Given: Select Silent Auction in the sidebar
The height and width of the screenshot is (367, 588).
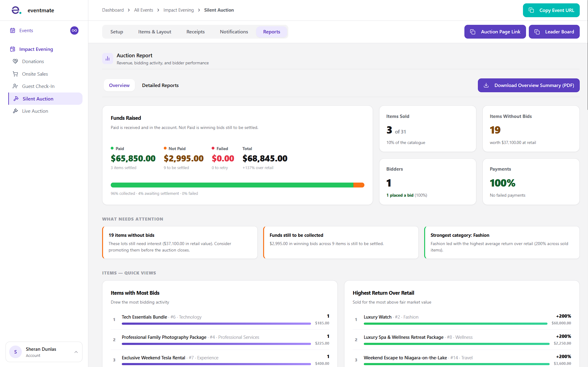Looking at the screenshot, I should (x=45, y=99).
